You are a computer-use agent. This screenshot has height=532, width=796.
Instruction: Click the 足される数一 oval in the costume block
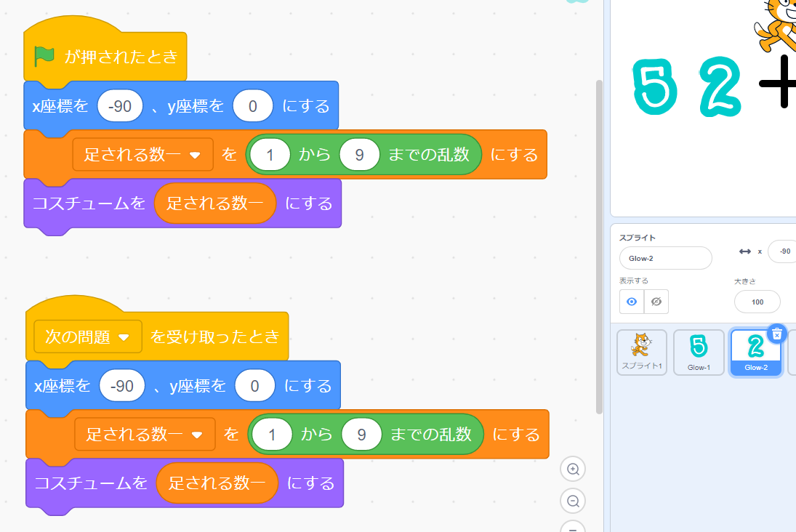coord(214,203)
